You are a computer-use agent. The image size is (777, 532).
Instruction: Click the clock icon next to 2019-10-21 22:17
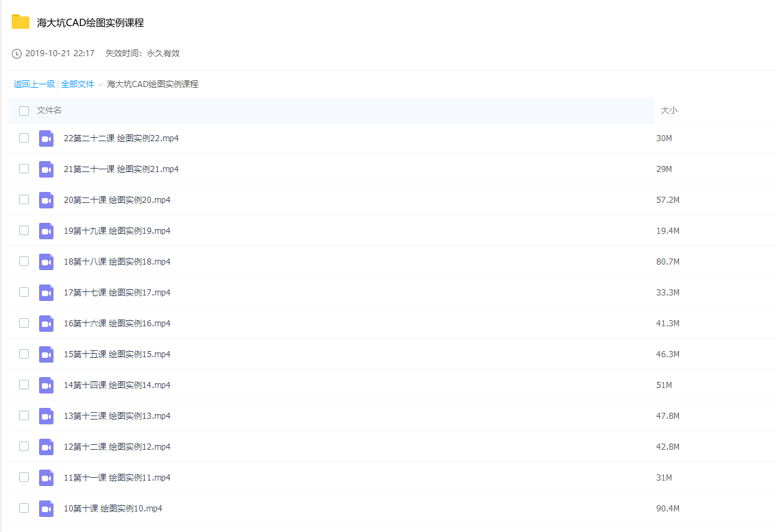[x=17, y=53]
